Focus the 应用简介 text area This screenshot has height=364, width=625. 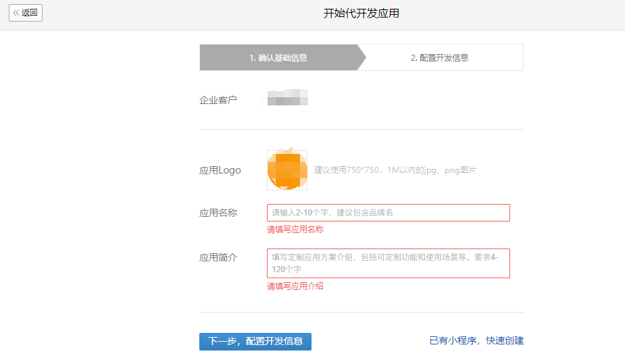(x=389, y=263)
